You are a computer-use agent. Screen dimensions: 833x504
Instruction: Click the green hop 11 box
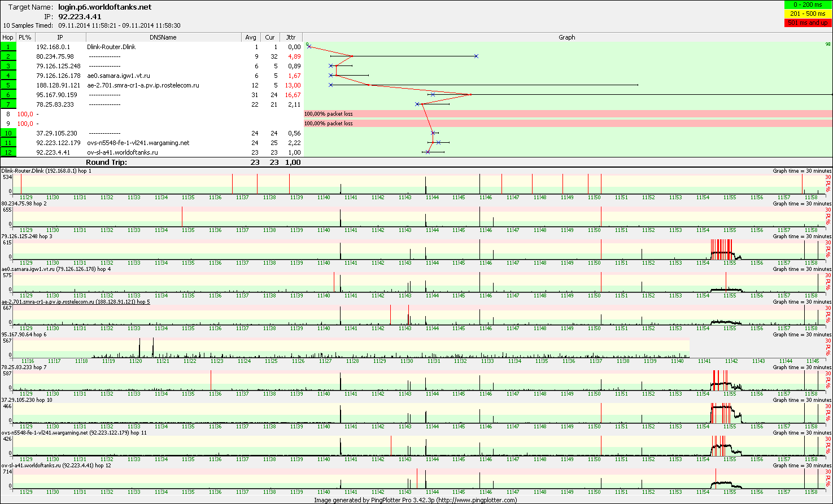[x=8, y=143]
